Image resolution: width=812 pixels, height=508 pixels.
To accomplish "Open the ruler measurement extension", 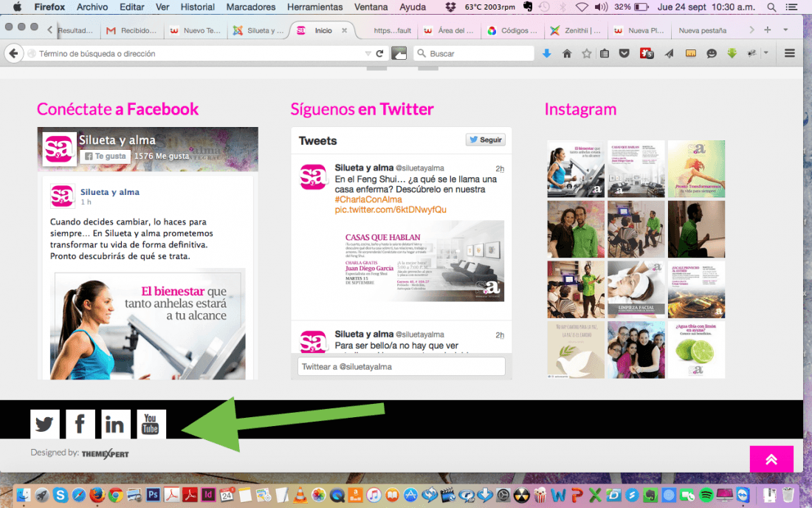I will click(x=690, y=53).
